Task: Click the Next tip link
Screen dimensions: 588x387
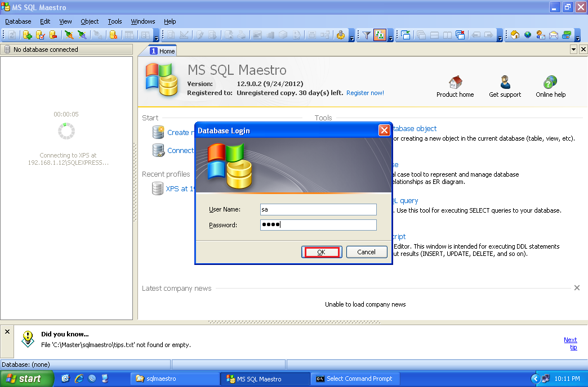Action: click(571, 344)
